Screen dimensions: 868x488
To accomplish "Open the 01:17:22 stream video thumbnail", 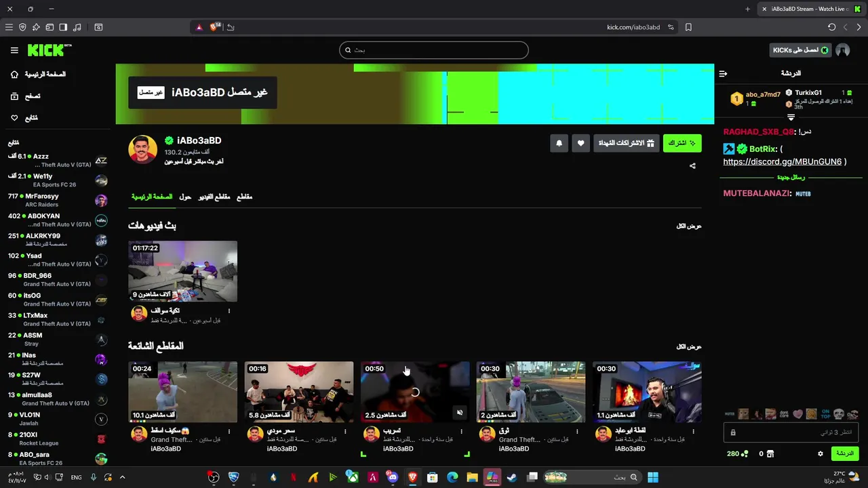I will coord(183,271).
